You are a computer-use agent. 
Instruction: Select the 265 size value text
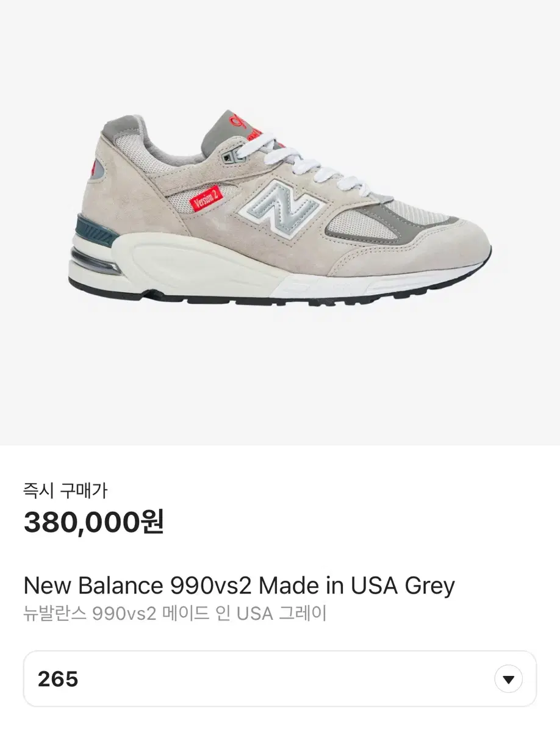coord(58,680)
